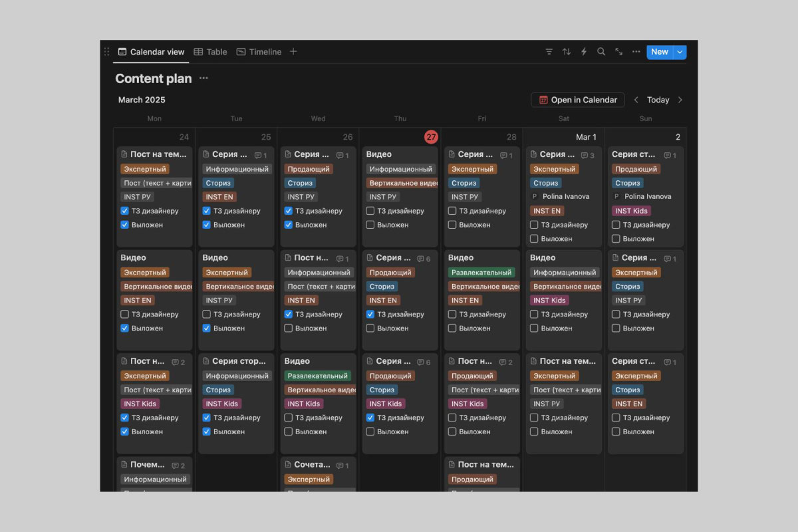Click Polina Ivanova avatar on Mar 1 card
Screen dimensions: 798x532
click(x=534, y=197)
